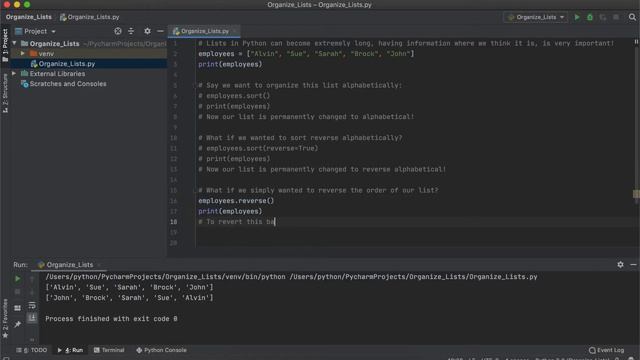Click the collapse all icon in Project panel
This screenshot has width=640, height=360.
tap(131, 31)
